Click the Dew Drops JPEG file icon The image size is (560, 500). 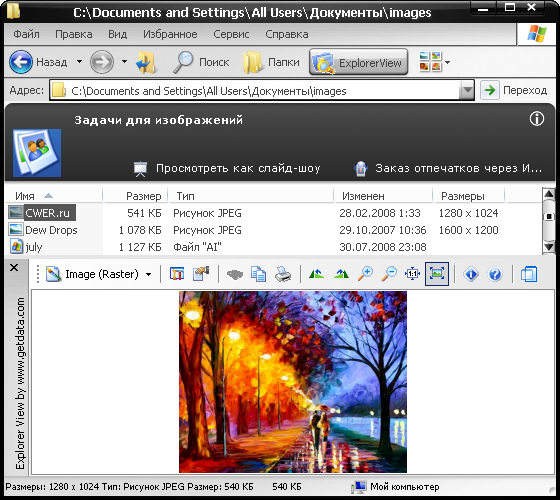click(16, 229)
